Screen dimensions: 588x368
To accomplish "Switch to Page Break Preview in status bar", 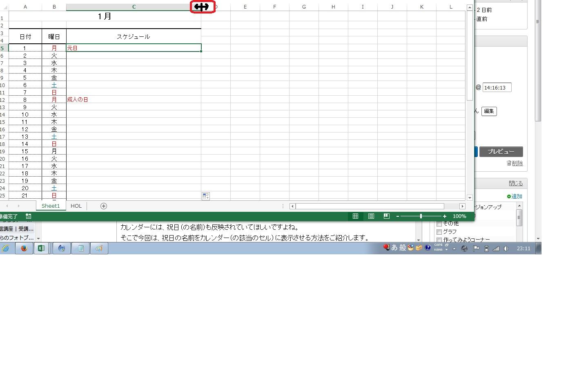I will [386, 216].
